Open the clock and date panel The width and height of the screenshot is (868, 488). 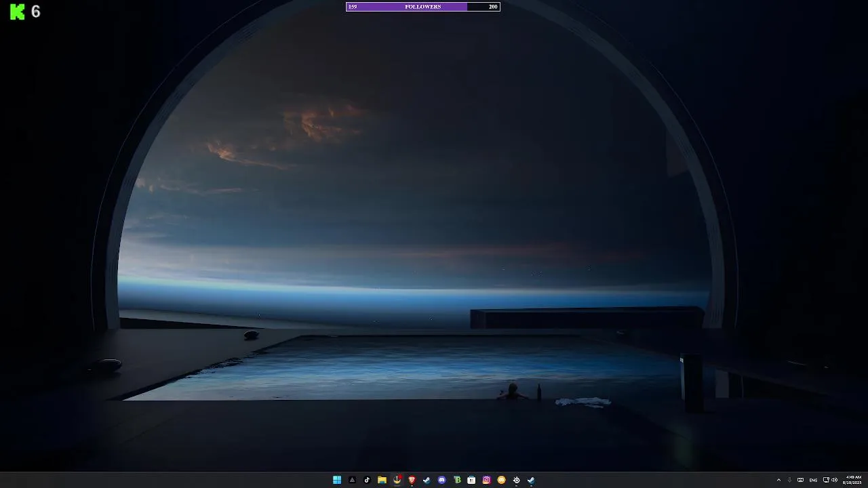[x=854, y=480]
